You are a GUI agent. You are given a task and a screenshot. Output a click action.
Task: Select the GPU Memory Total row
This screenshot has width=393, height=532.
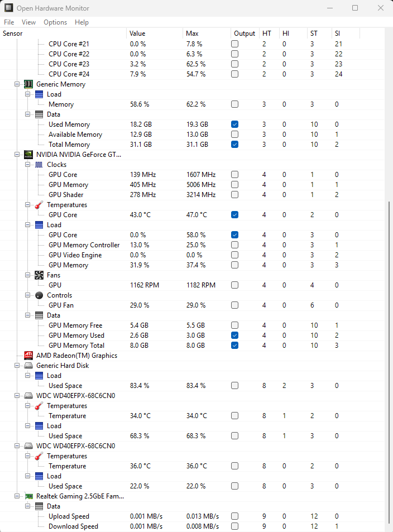click(x=192, y=346)
